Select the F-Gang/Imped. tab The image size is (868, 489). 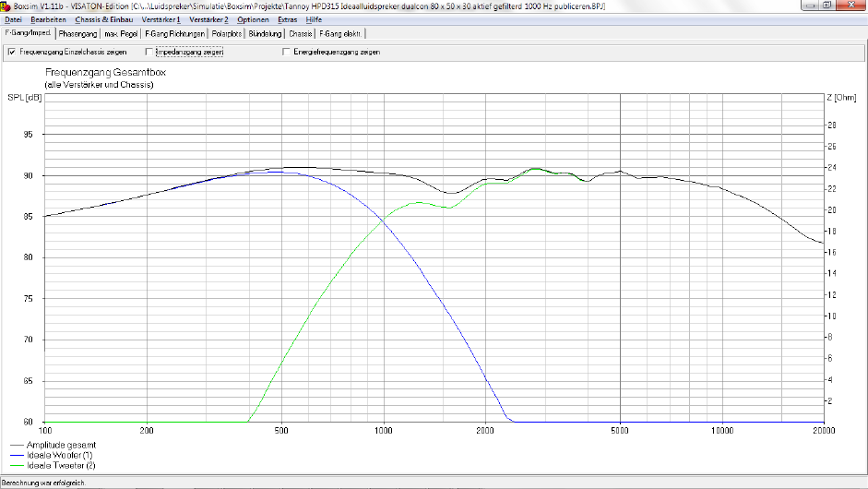(x=29, y=32)
